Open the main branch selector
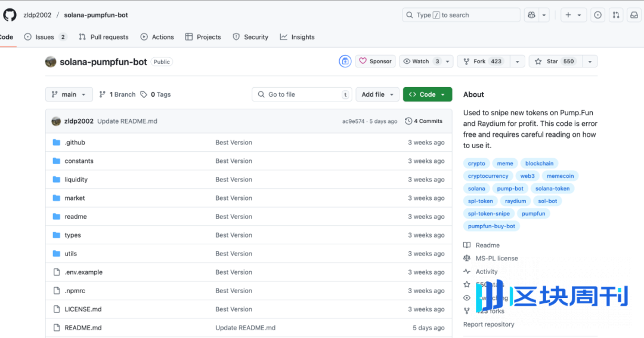This screenshot has height=338, width=644. [x=69, y=94]
